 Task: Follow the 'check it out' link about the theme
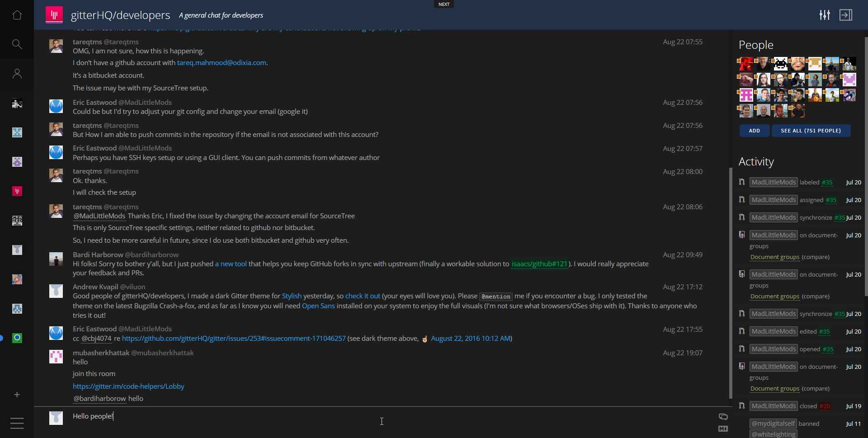pos(363,296)
